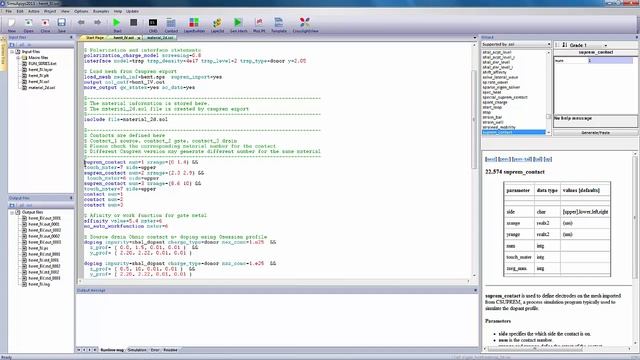Click the Input files panel pin icon
640x360 pixels.
(x=71, y=37)
